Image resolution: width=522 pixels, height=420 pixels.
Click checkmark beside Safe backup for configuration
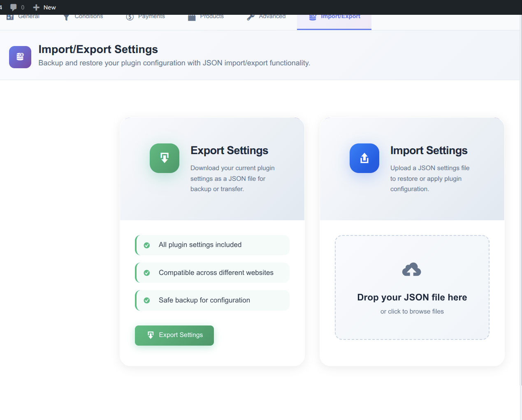(x=147, y=300)
